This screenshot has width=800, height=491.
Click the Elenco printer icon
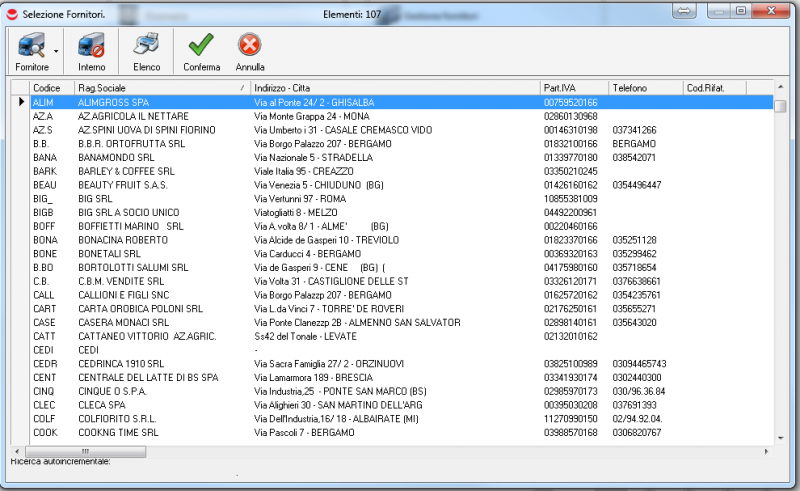147,46
